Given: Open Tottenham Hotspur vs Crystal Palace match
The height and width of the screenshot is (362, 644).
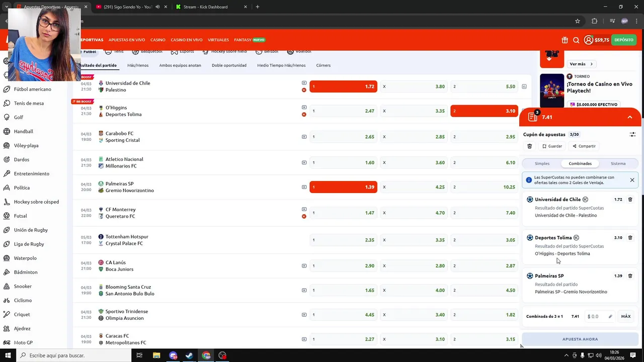Looking at the screenshot, I should (127, 240).
